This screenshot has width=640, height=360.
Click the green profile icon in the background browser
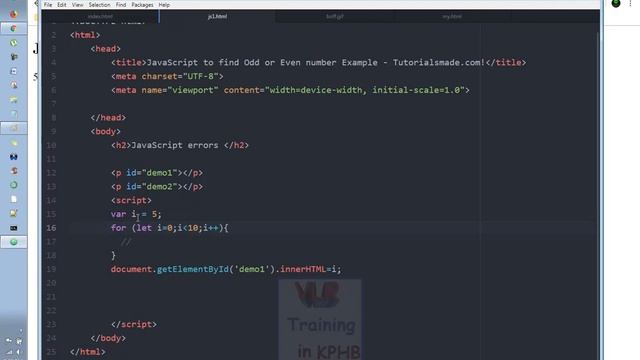point(616,4)
